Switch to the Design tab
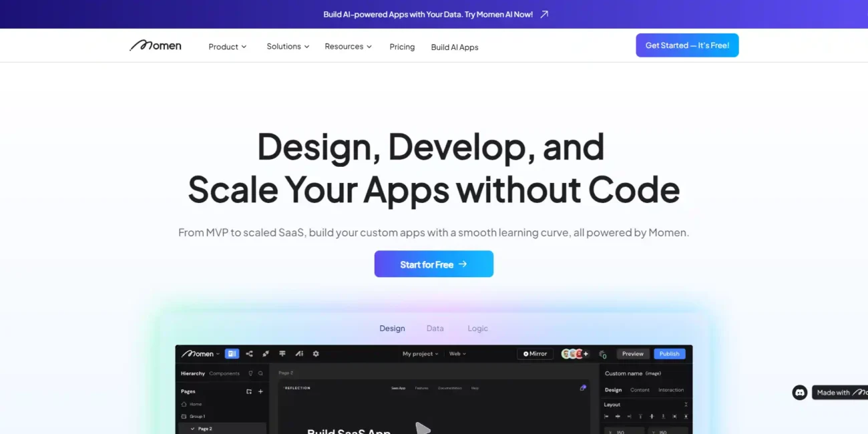The image size is (868, 434). pyautogui.click(x=392, y=329)
